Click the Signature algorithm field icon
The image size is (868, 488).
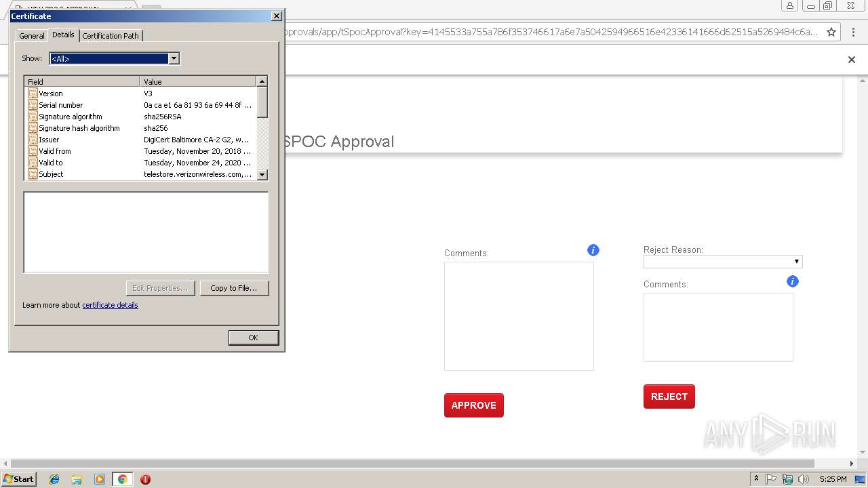[x=33, y=117]
